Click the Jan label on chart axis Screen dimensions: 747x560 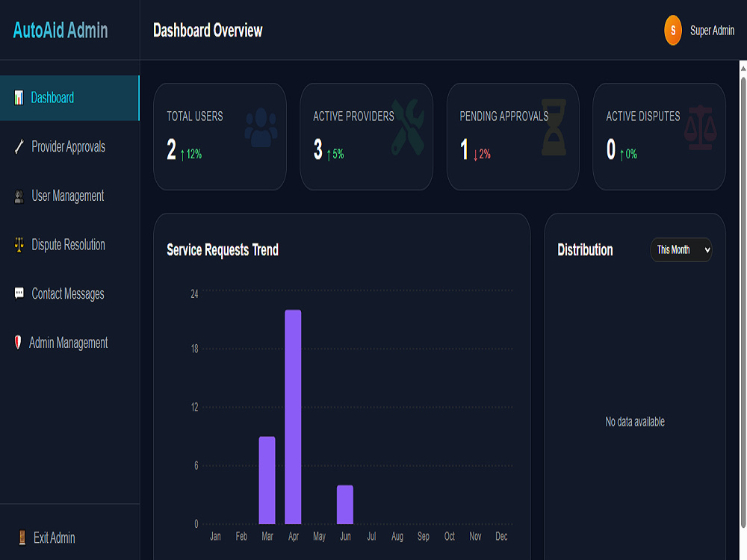(215, 536)
